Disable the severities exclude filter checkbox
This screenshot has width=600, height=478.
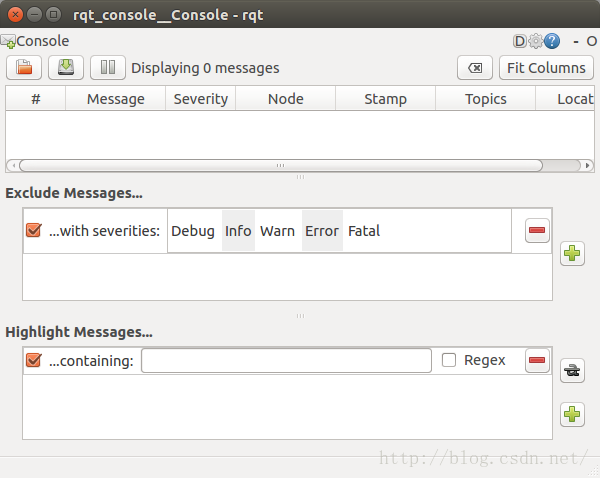point(34,231)
